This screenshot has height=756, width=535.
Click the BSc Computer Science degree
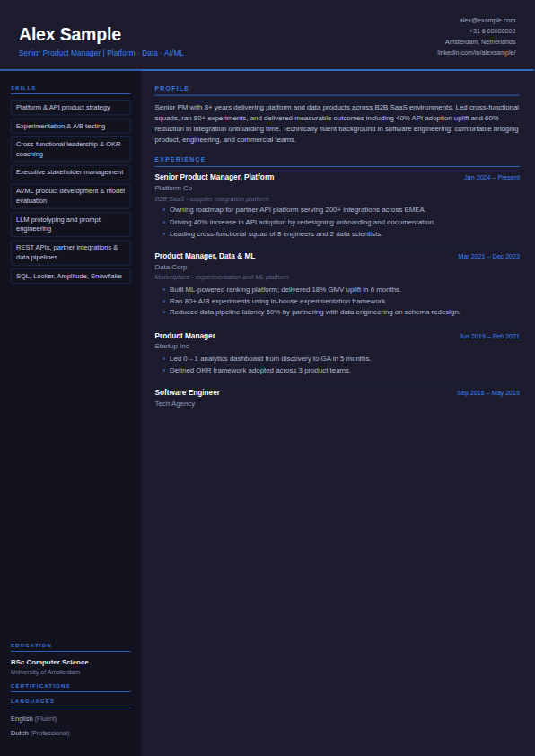pyautogui.click(x=49, y=663)
